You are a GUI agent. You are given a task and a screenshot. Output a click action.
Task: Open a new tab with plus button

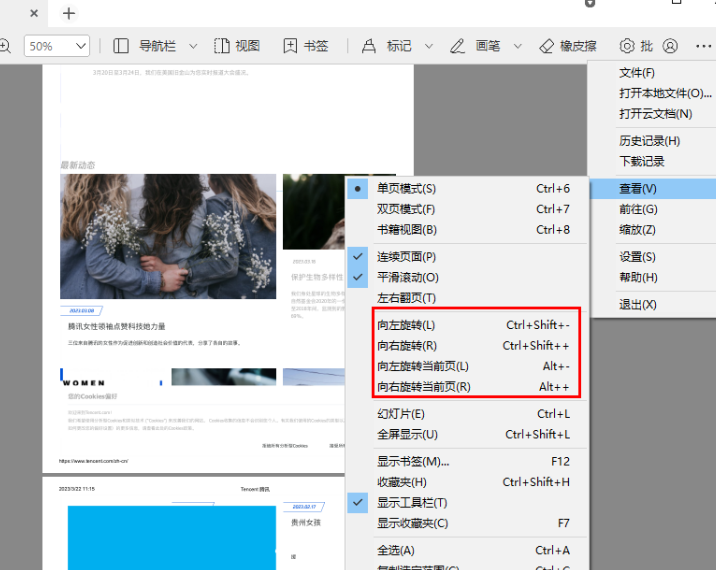(69, 14)
